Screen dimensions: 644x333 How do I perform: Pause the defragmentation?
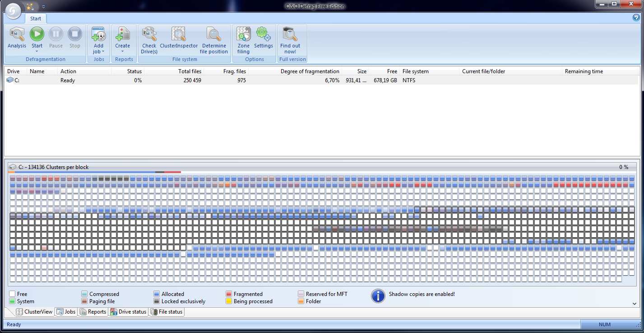pyautogui.click(x=56, y=38)
